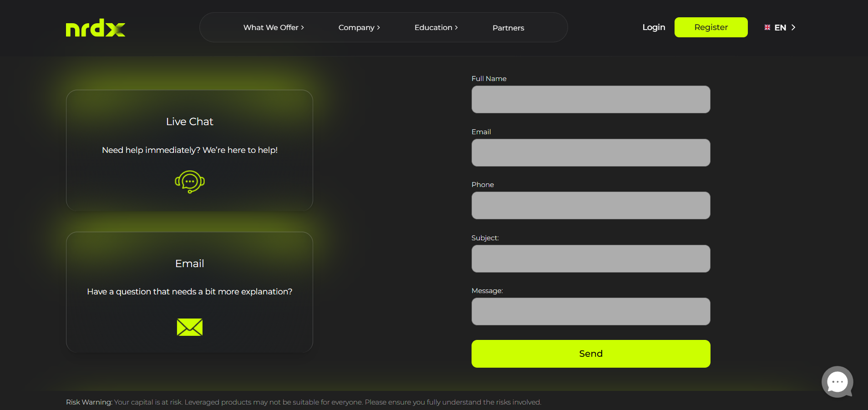Viewport: 868px width, 410px height.
Task: Focus the Email input field
Action: (591, 152)
